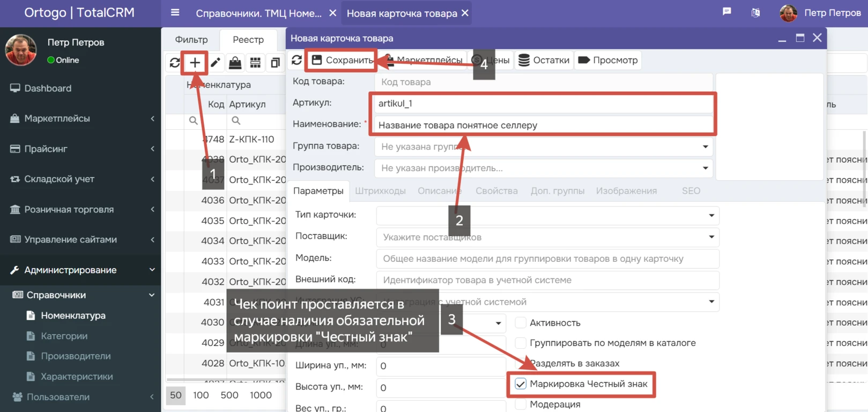Expand Складской учет sidebar section
The image size is (868, 412).
coord(80,179)
